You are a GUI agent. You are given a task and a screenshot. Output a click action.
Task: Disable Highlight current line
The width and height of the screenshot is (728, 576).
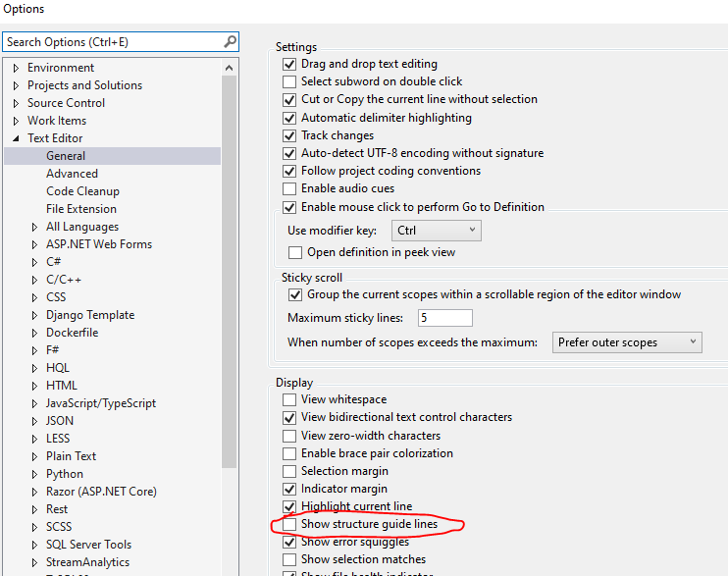289,506
